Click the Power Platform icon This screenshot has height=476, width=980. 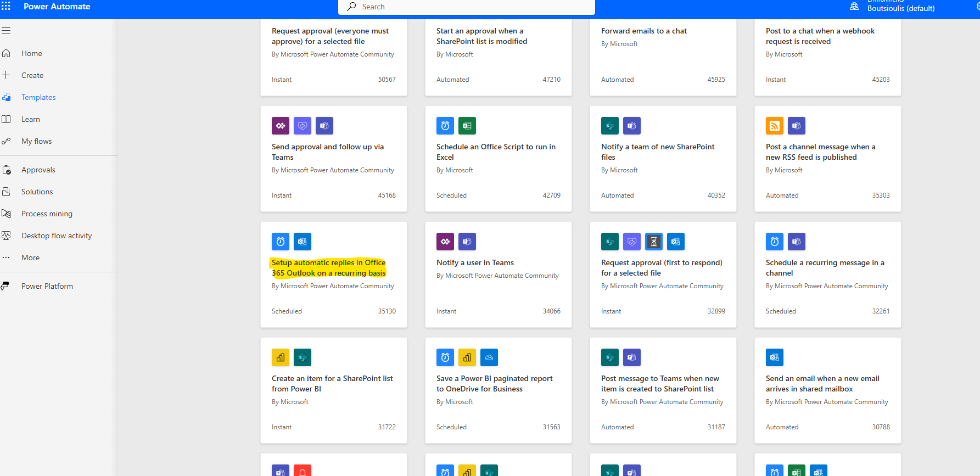tap(5, 286)
